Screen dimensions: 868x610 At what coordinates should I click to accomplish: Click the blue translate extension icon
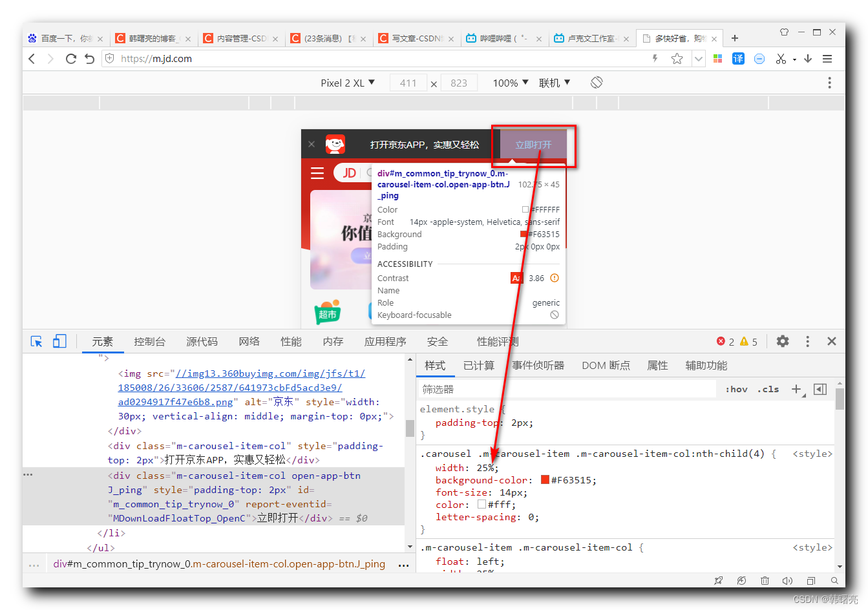(x=738, y=59)
